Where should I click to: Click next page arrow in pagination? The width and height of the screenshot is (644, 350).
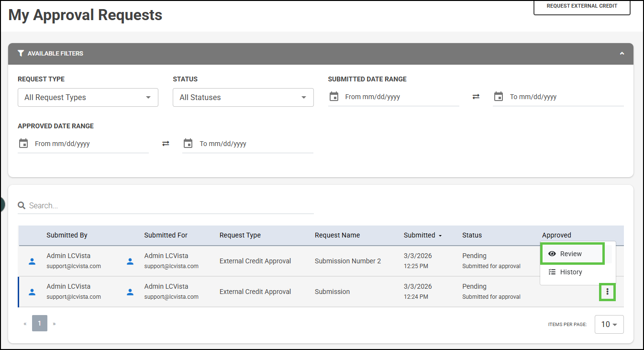pyautogui.click(x=55, y=324)
